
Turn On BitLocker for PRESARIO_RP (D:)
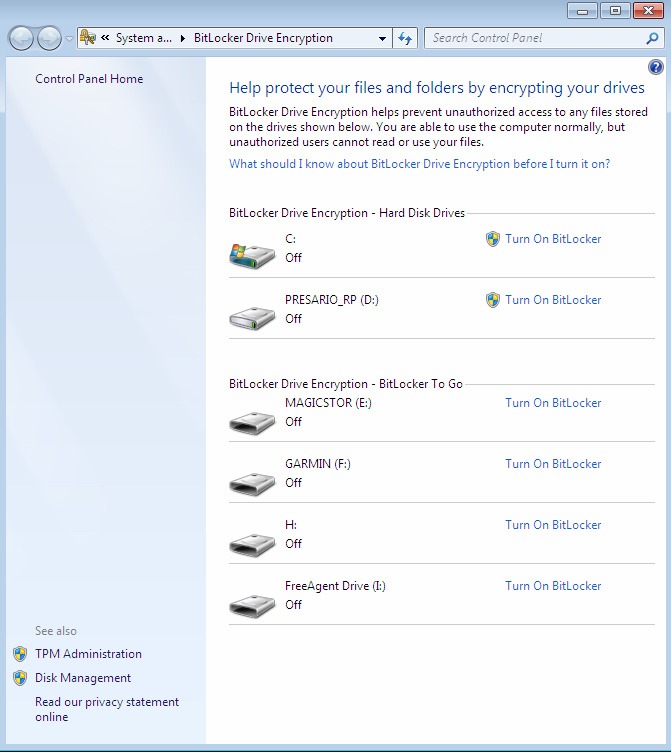click(x=553, y=300)
